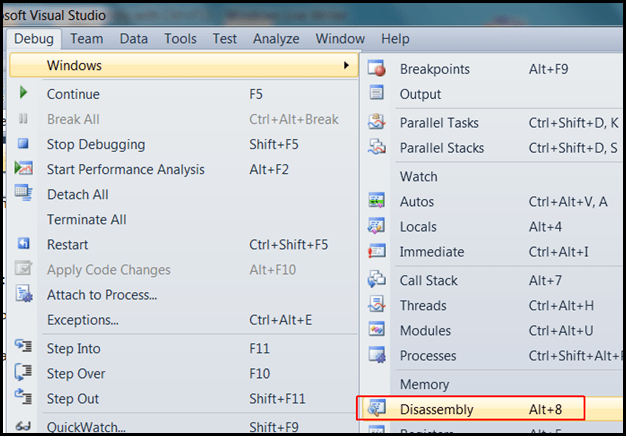Choose Detach All menu entry
Viewport: 626px width, 436px height.
[78, 194]
